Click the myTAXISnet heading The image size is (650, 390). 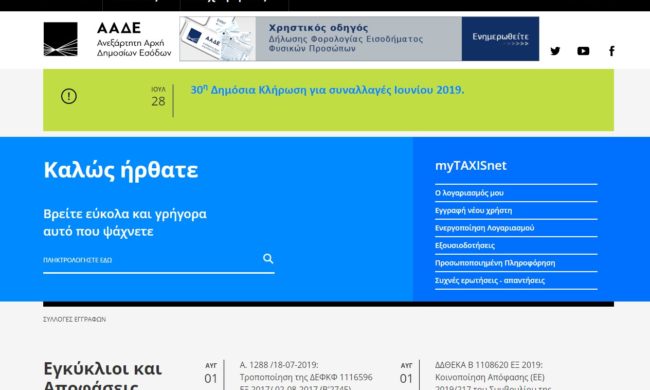point(471,165)
